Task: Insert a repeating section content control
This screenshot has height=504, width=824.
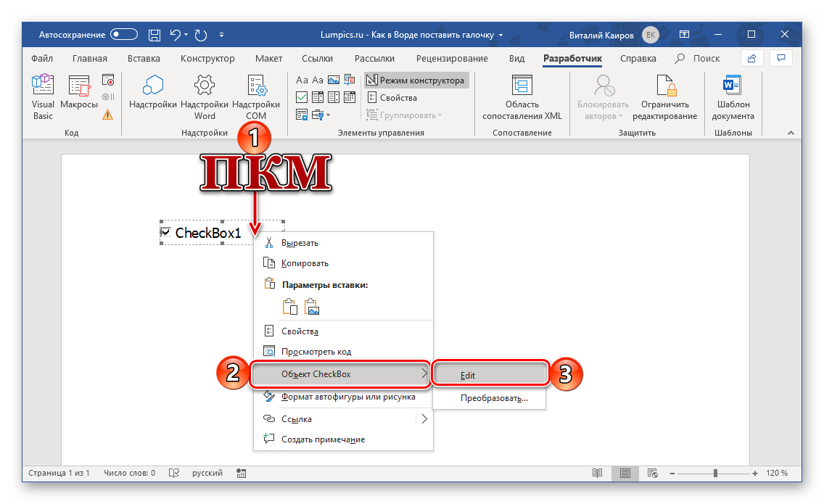Action: [302, 115]
